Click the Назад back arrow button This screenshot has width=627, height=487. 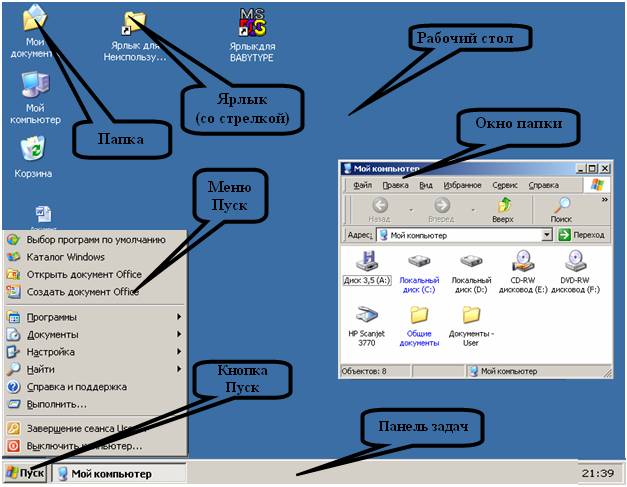point(379,210)
